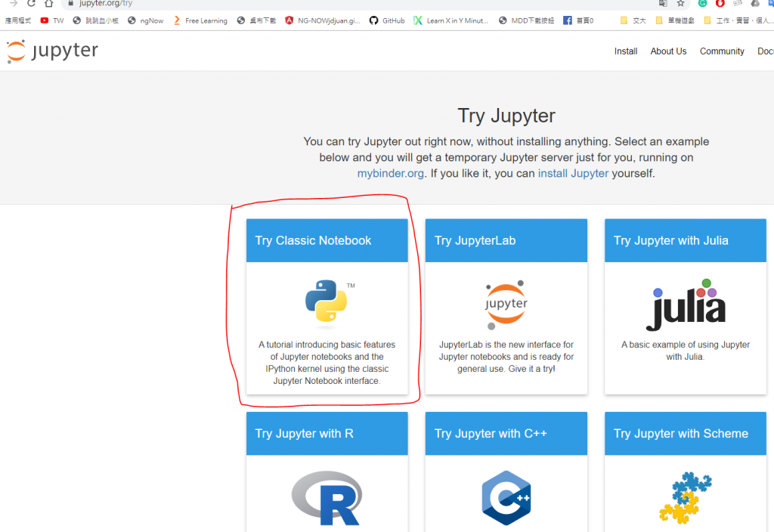Open the translate page icon
Screen dimensions: 774x532
(x=663, y=3)
